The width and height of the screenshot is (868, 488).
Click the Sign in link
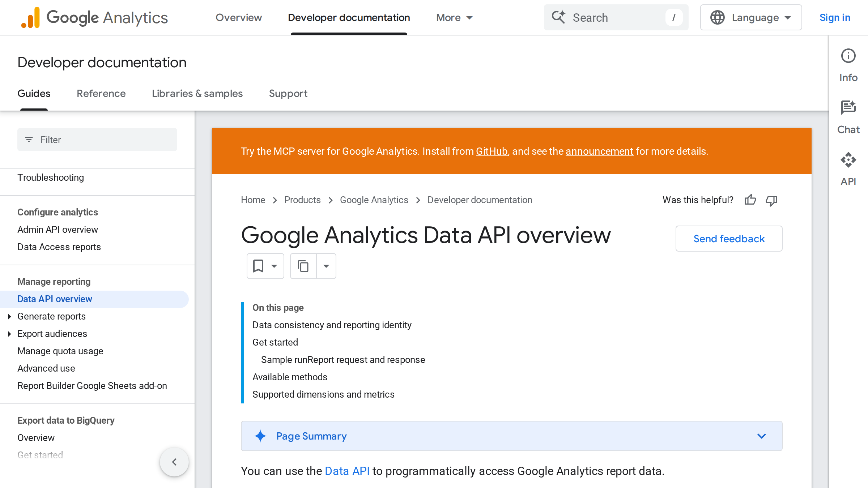pyautogui.click(x=835, y=17)
